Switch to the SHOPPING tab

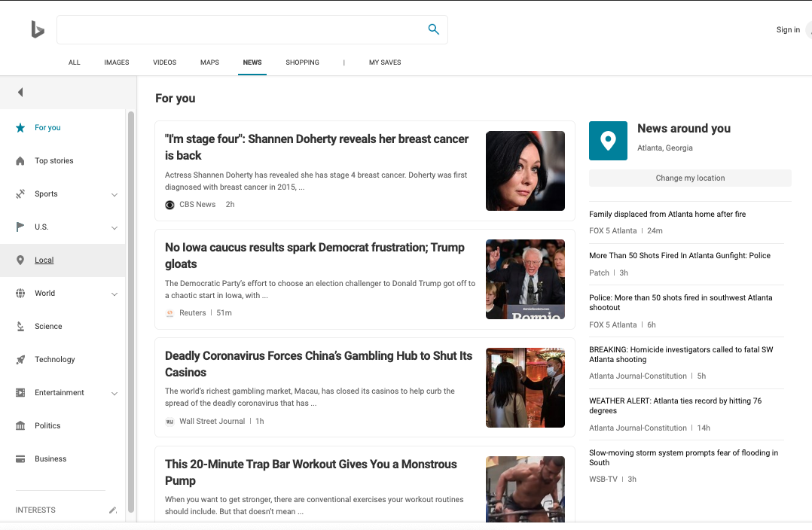click(x=303, y=62)
